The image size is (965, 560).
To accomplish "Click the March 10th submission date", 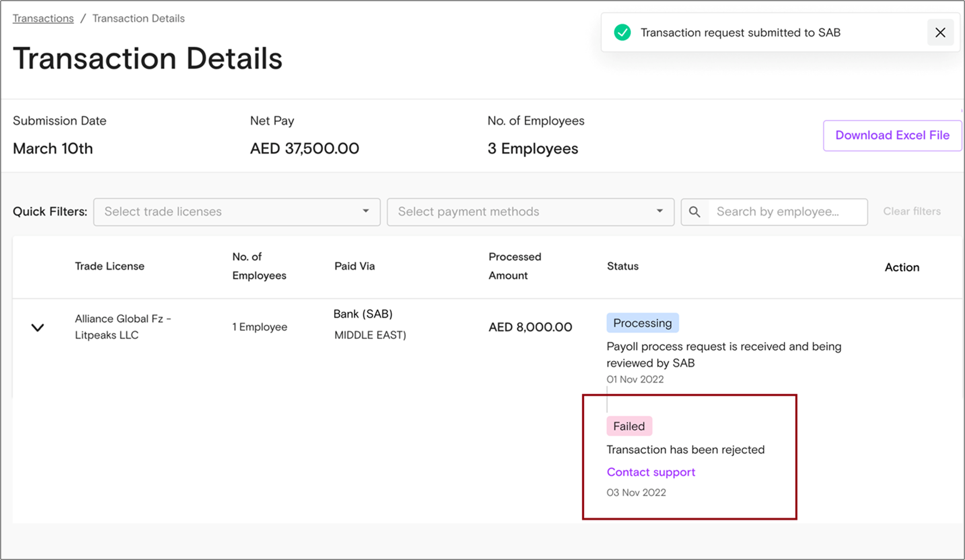I will tap(53, 149).
